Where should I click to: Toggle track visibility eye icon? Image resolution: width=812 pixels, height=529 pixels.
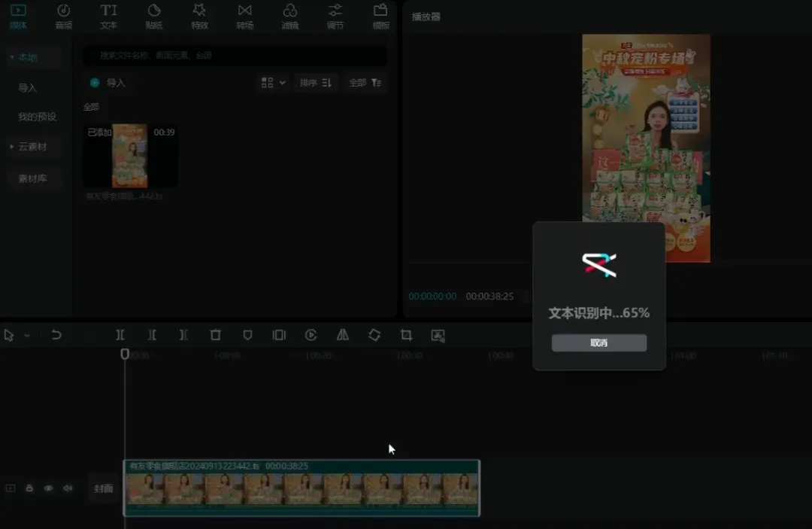48,488
